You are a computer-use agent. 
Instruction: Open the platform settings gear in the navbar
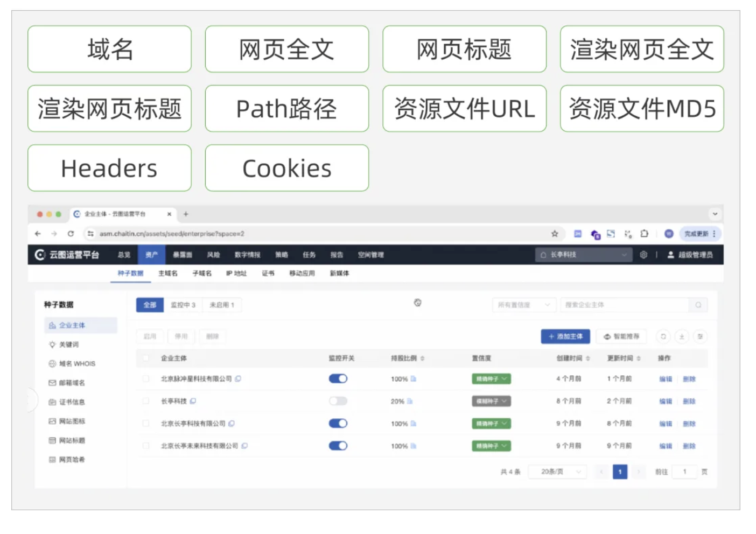tap(644, 255)
